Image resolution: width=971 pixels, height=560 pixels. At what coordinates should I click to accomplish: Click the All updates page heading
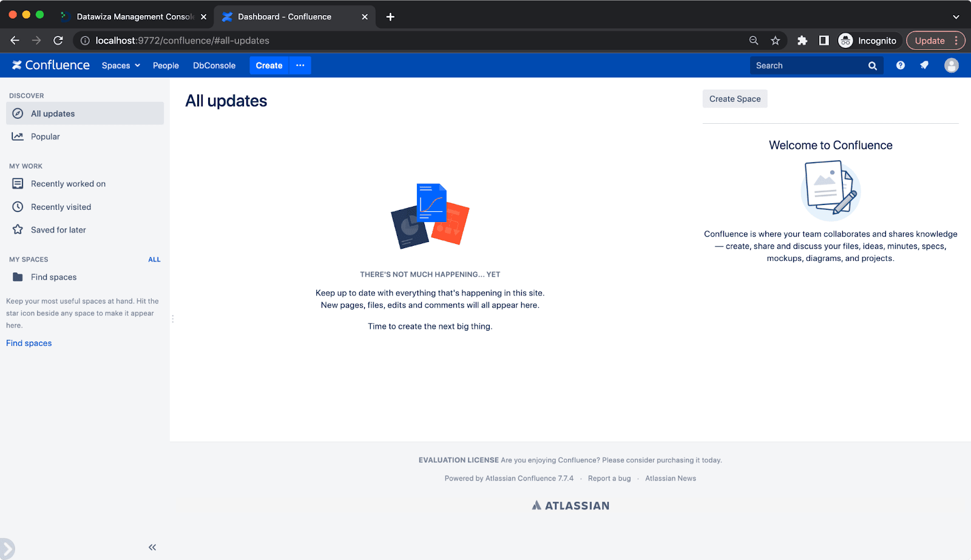coord(226,101)
